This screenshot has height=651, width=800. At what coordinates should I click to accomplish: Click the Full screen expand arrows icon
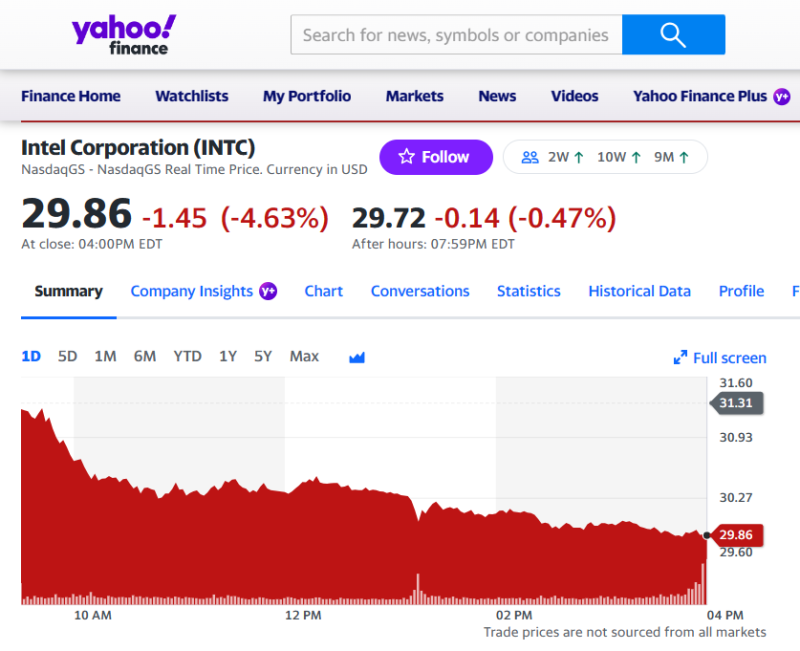coord(680,358)
